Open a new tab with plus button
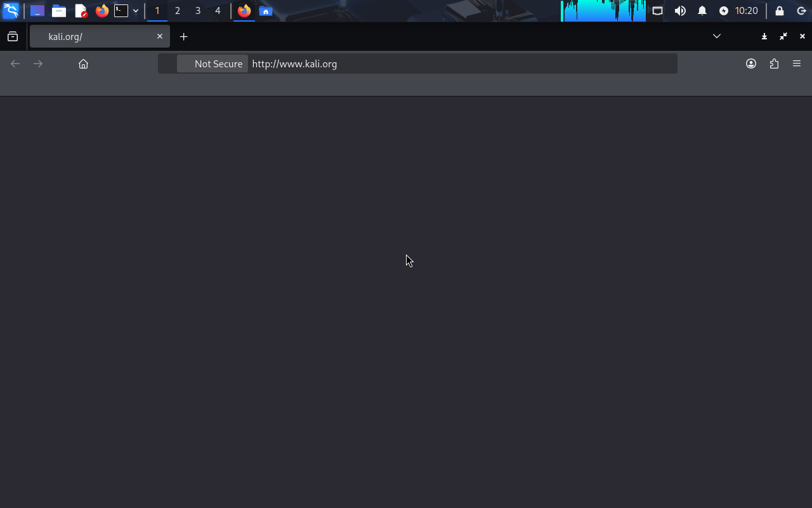812x508 pixels. [183, 37]
